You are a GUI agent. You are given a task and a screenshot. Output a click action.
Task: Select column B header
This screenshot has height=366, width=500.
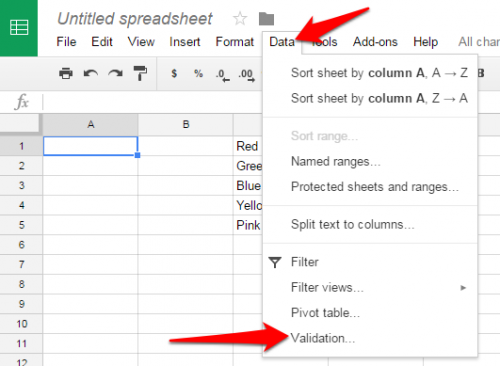[x=186, y=125]
